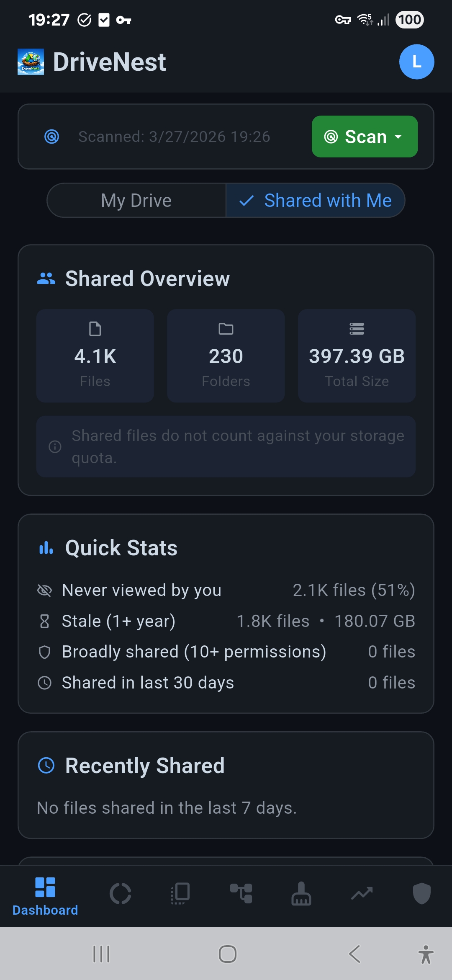This screenshot has width=452, height=980.
Task: Tap the DriveNest logo icon
Action: pyautogui.click(x=31, y=62)
